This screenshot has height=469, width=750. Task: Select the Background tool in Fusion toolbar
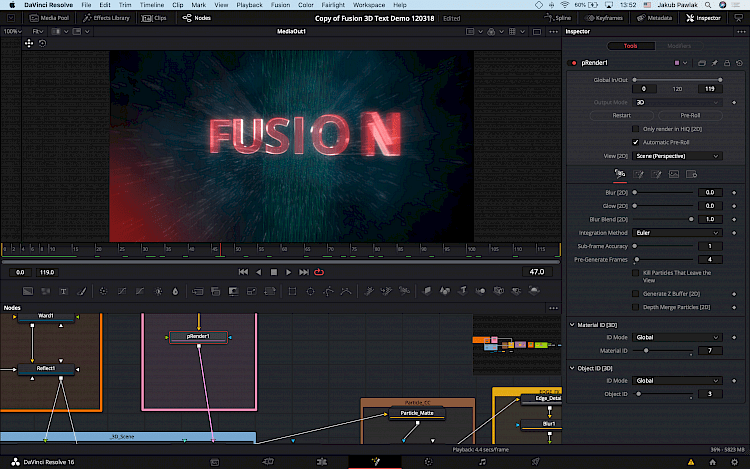[28, 291]
